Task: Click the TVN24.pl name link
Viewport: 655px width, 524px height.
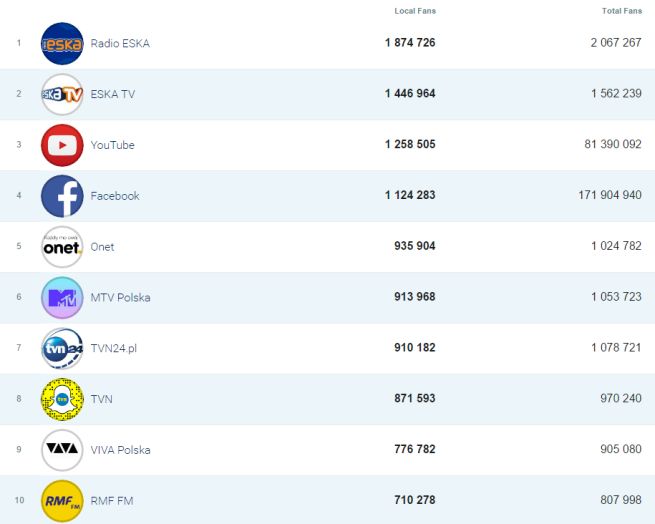Action: point(113,349)
